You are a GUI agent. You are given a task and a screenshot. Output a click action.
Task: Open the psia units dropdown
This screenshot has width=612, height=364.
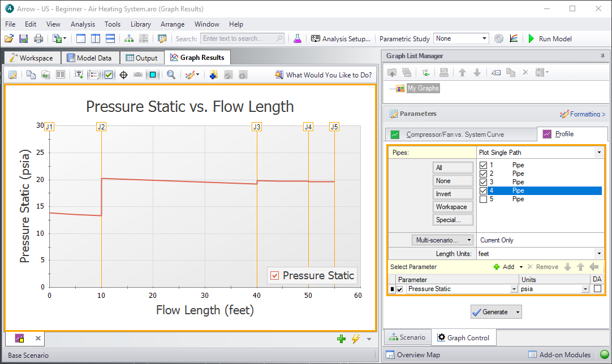[585, 289]
